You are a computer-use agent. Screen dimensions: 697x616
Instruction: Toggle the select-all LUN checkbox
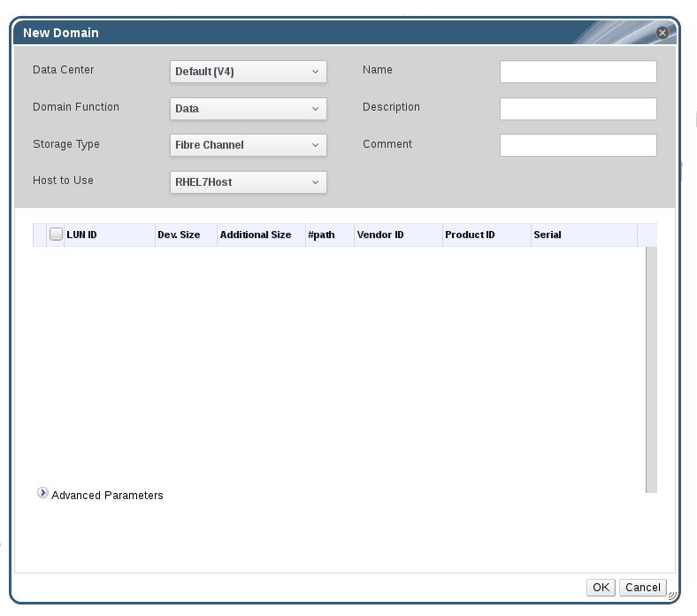click(56, 235)
